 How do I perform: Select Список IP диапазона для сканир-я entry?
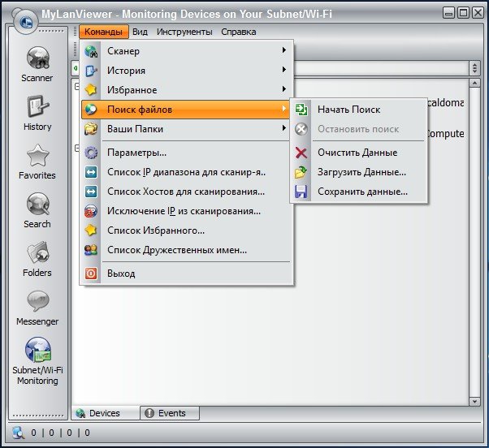coord(187,172)
